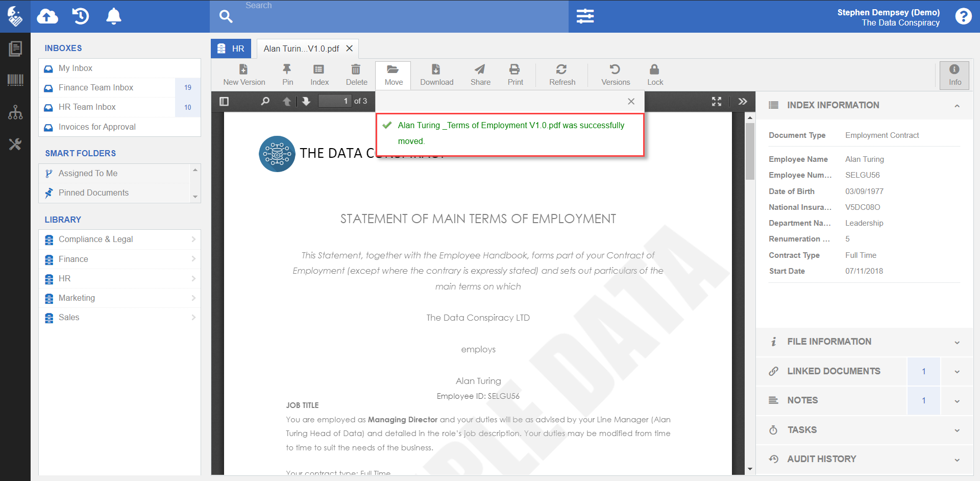The image size is (980, 481).
Task: Expand Sales library chevron
Action: coord(193,317)
